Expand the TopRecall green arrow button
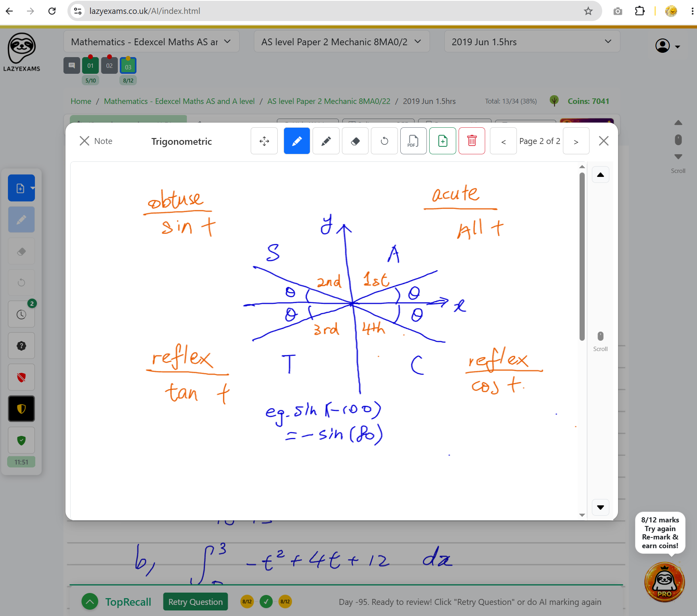The image size is (697, 616). (x=90, y=602)
